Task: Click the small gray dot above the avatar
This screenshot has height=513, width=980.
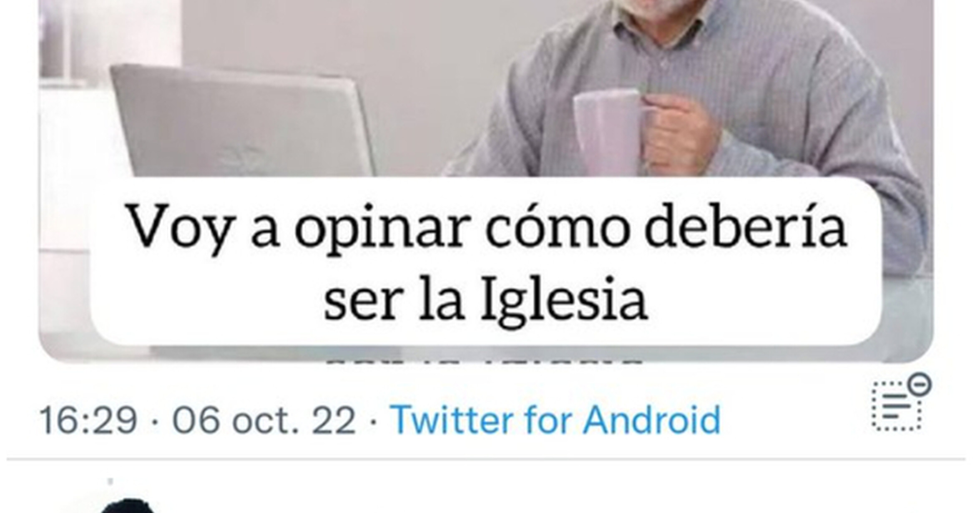Action: click(x=110, y=481)
